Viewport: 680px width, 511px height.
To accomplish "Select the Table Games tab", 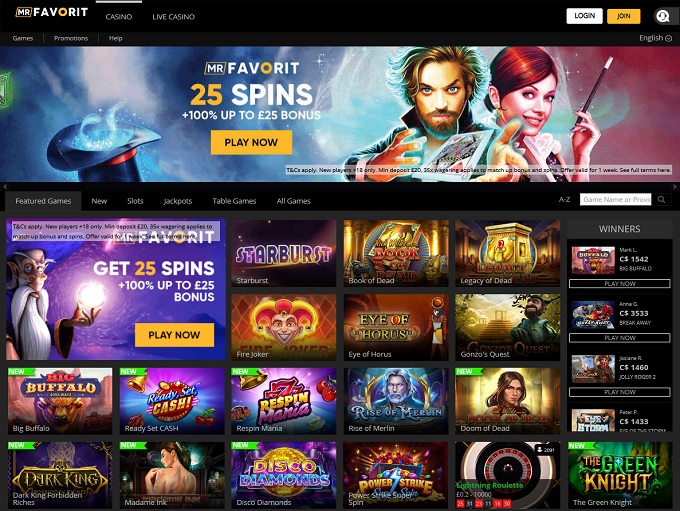I will [x=234, y=201].
